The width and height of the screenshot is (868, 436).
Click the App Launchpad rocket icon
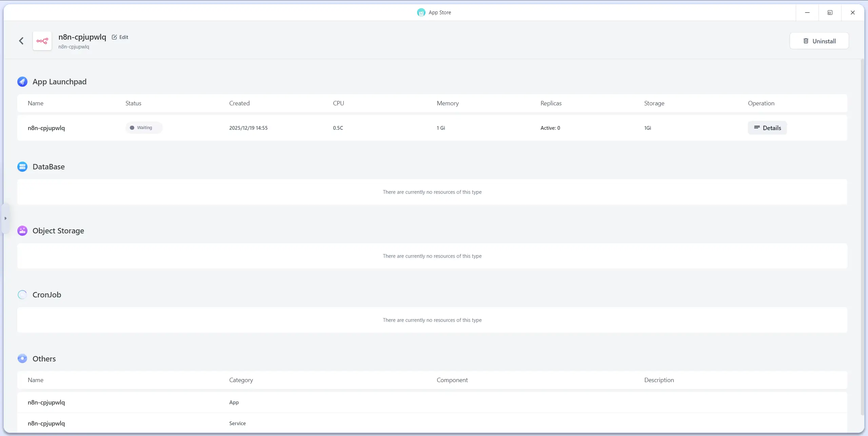22,82
